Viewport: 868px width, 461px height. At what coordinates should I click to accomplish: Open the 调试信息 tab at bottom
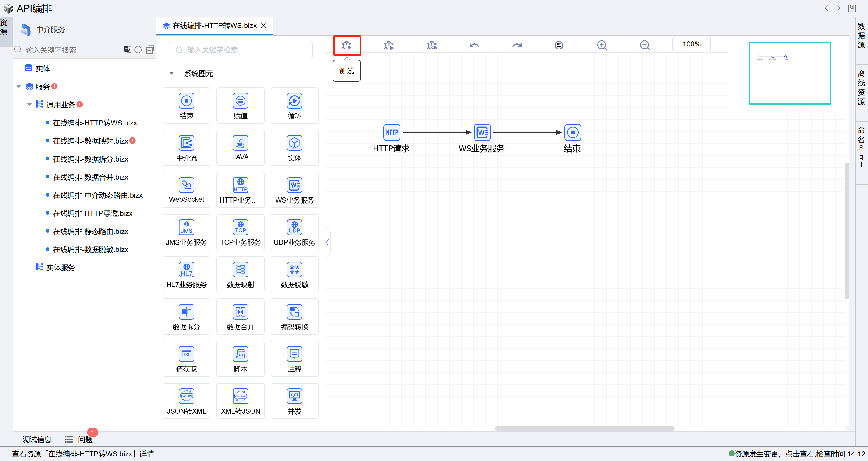tap(37, 439)
